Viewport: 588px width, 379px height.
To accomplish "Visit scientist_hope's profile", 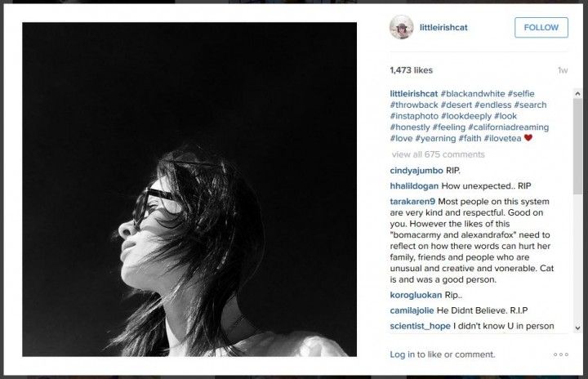I will click(420, 326).
